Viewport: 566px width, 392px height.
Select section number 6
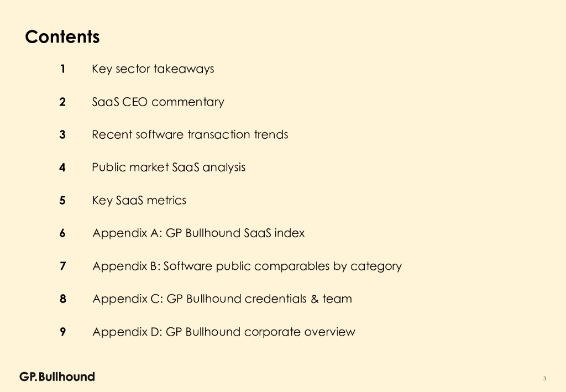click(63, 233)
